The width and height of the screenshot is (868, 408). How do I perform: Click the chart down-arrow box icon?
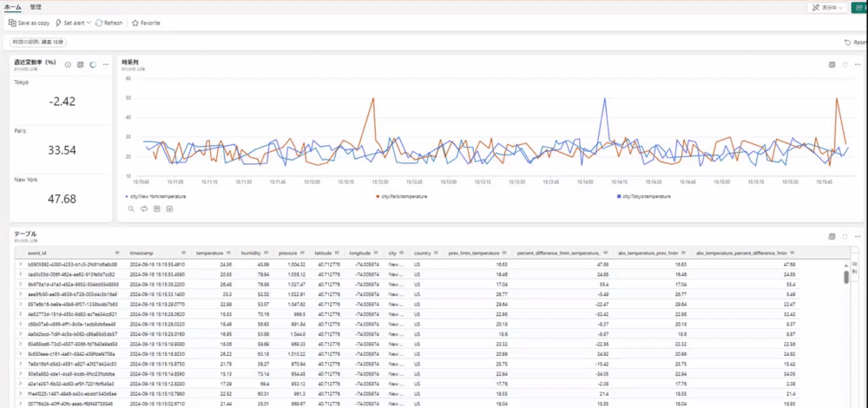pyautogui.click(x=169, y=208)
